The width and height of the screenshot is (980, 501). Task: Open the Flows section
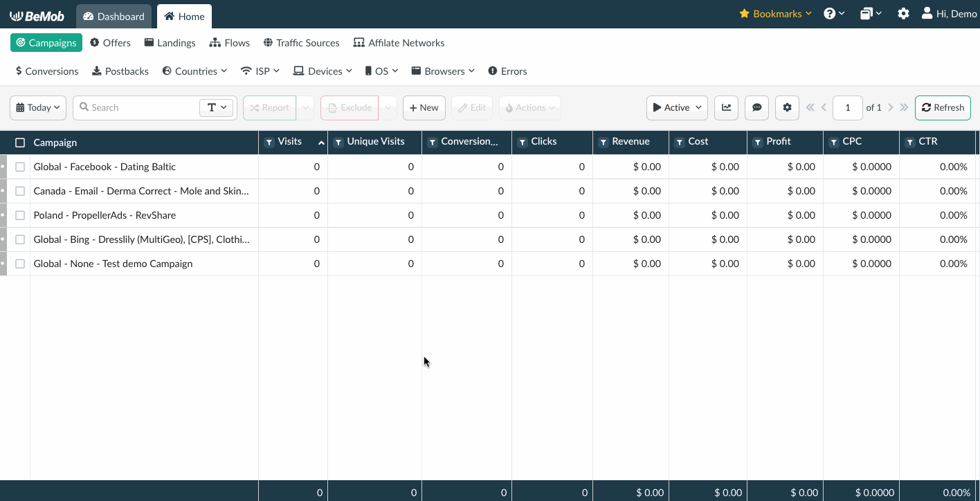(230, 43)
